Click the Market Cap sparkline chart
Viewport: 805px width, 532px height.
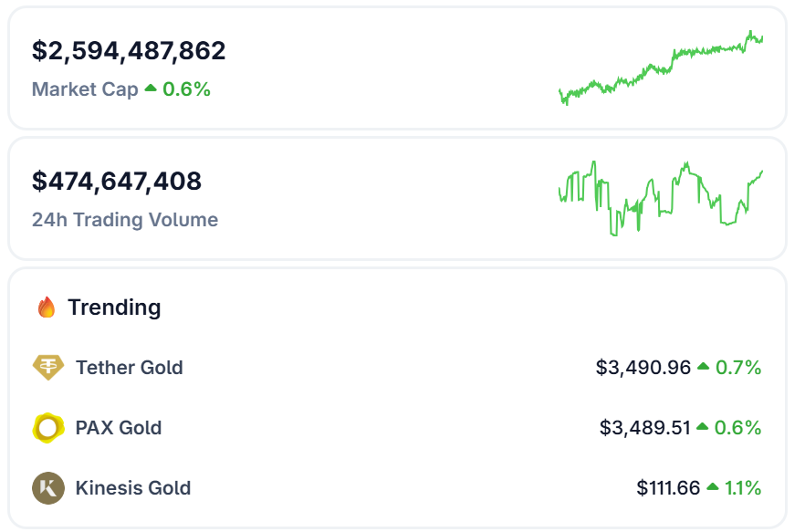click(x=661, y=68)
